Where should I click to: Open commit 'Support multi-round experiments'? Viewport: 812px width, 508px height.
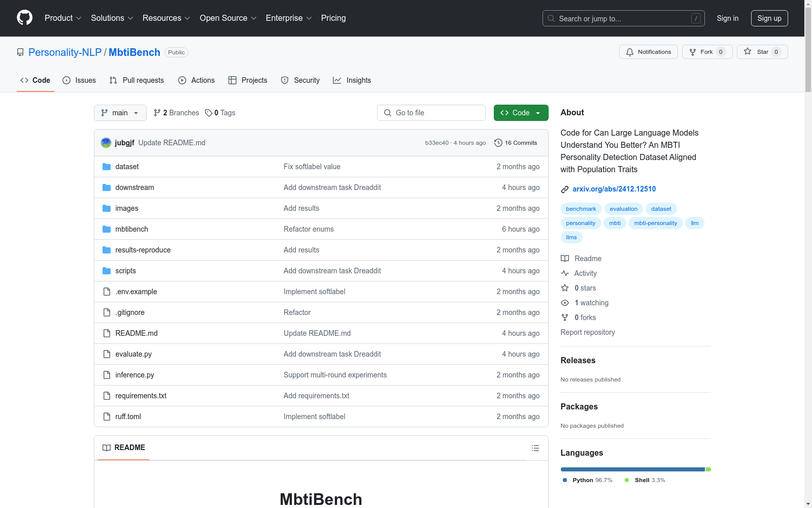[335, 375]
